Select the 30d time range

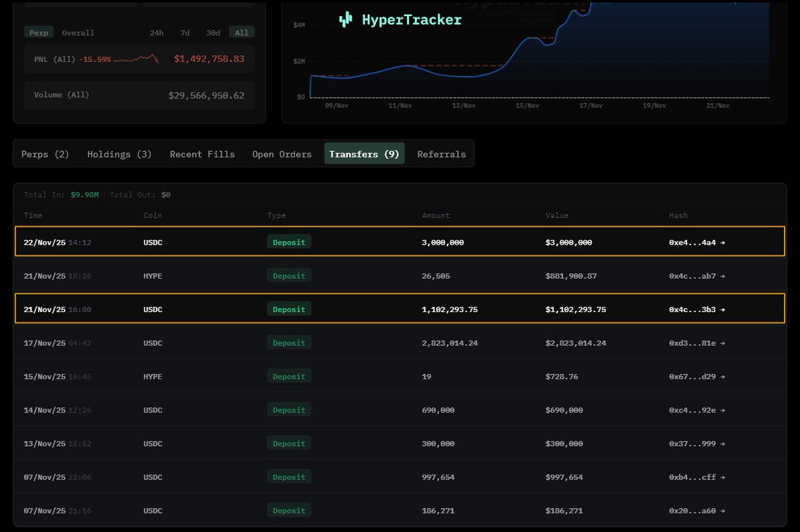pos(213,33)
